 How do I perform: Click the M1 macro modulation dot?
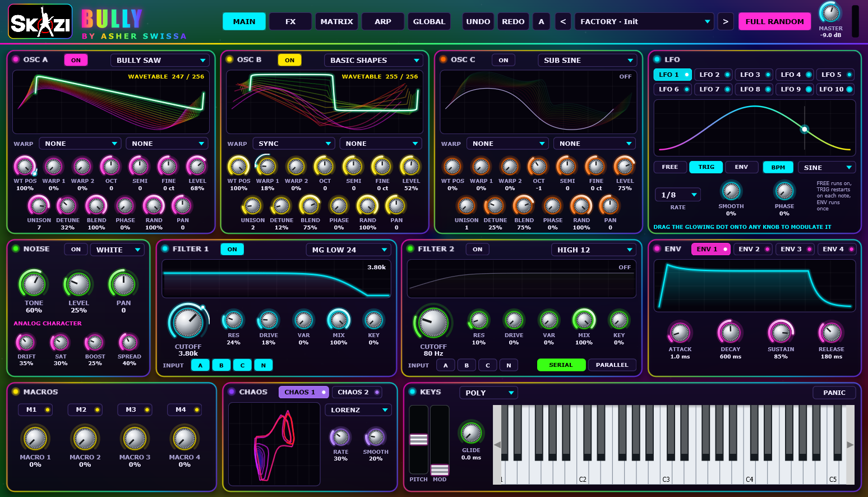pyautogui.click(x=47, y=410)
